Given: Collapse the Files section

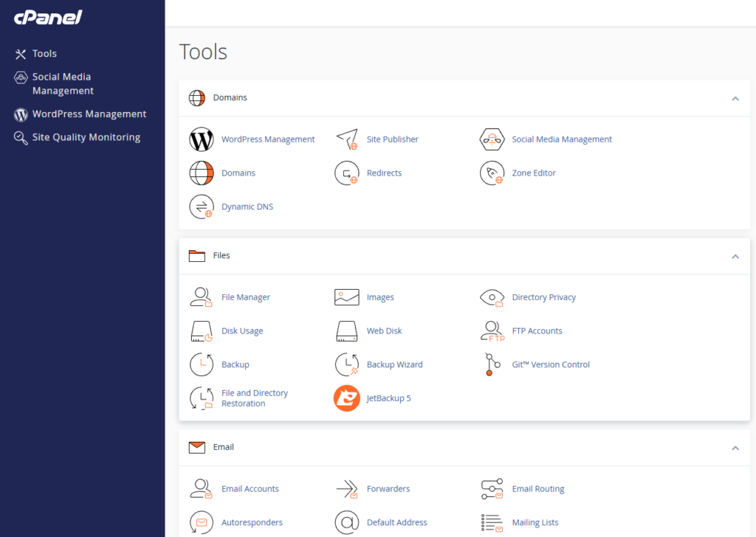Looking at the screenshot, I should click(735, 256).
